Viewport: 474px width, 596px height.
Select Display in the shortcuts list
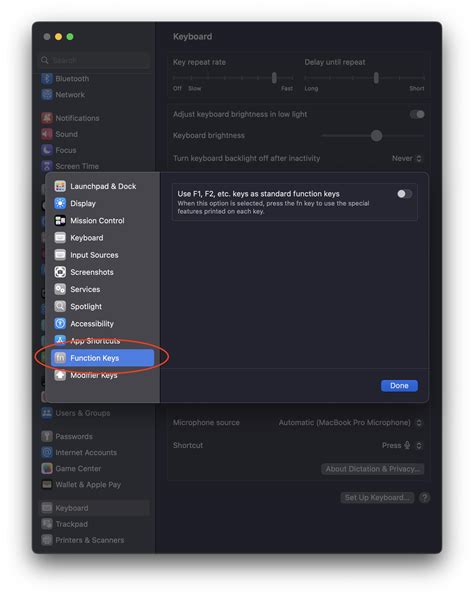[103, 203]
